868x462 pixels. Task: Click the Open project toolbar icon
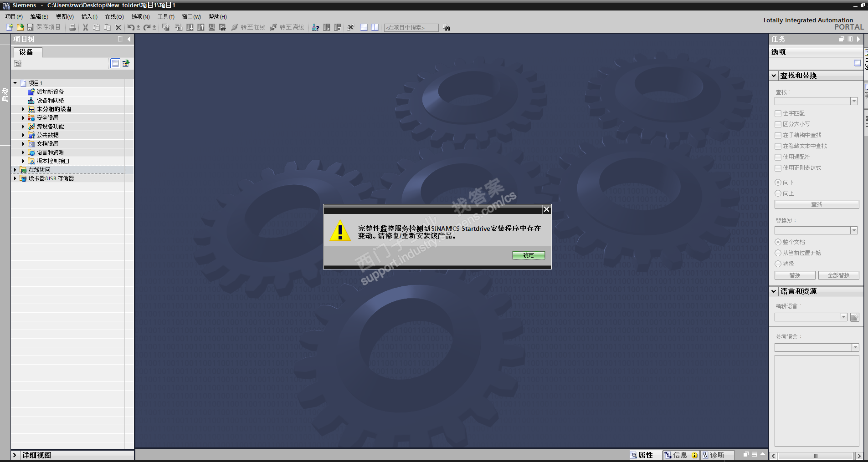point(20,27)
